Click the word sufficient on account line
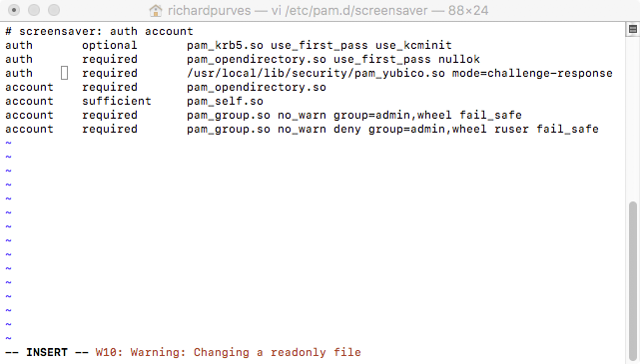 click(117, 101)
